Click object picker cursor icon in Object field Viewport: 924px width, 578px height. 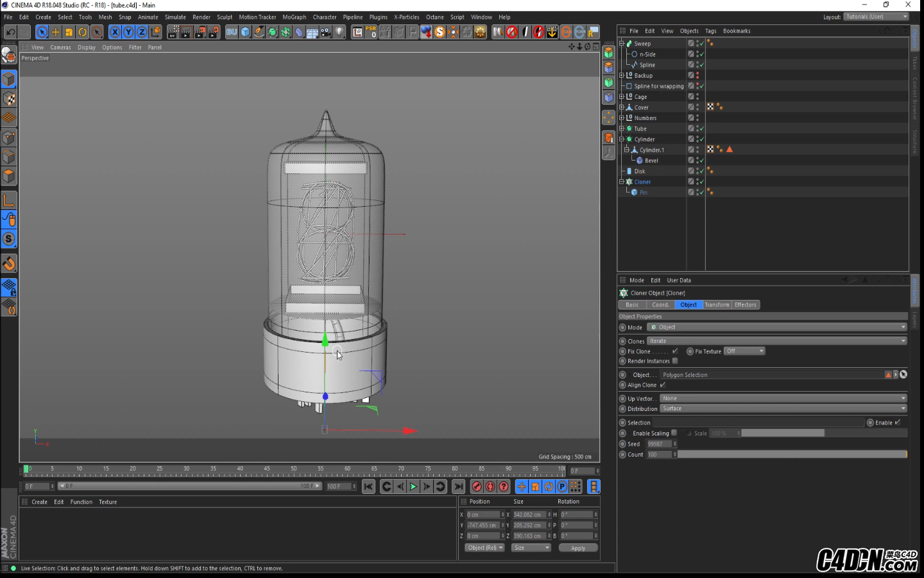pos(903,374)
